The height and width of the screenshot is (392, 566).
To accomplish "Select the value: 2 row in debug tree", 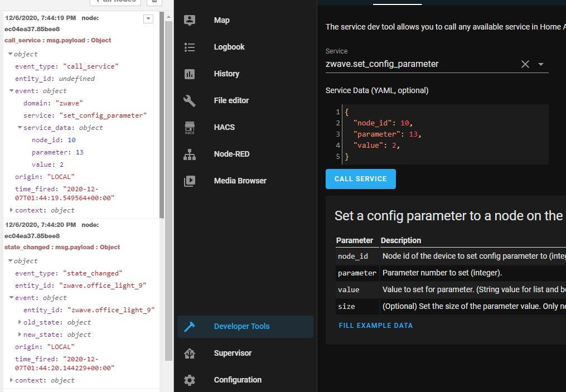I will (47, 164).
